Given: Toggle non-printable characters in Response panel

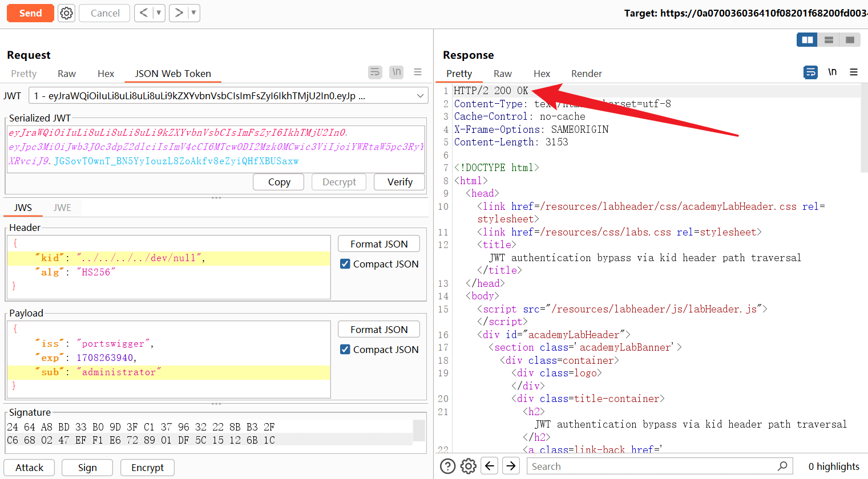Looking at the screenshot, I should (x=832, y=72).
